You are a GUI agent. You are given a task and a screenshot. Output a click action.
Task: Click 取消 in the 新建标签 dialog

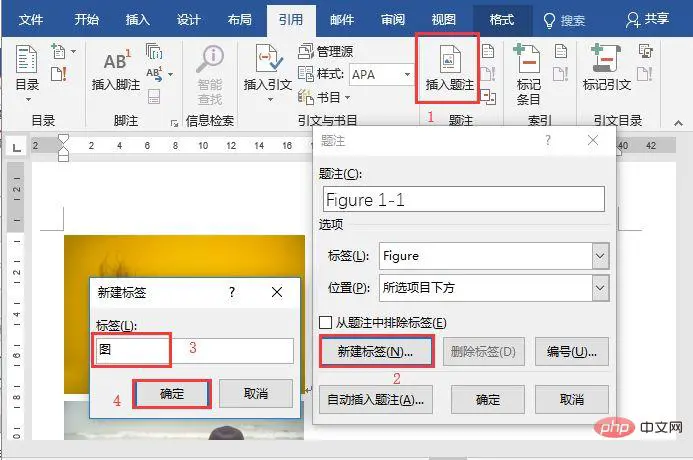(256, 393)
